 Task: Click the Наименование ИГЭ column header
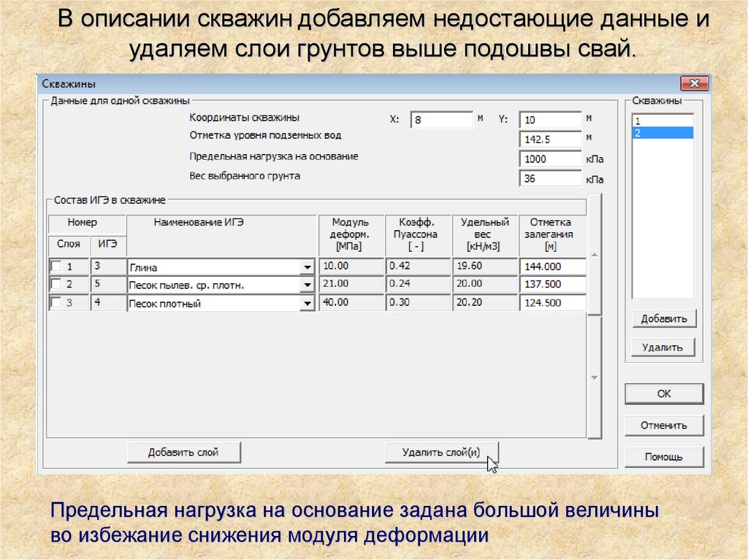[x=222, y=235]
